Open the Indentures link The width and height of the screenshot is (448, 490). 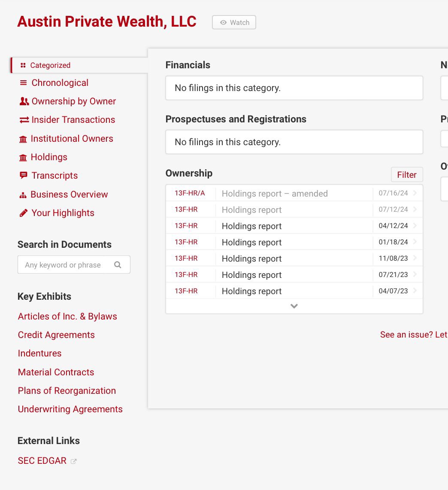39,353
